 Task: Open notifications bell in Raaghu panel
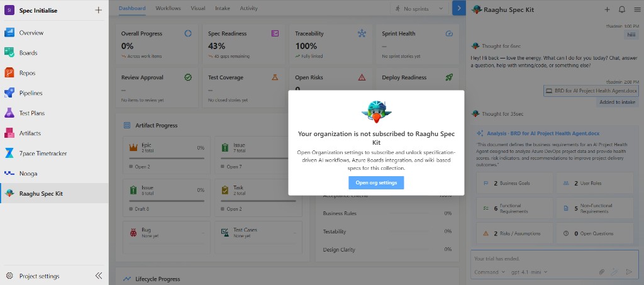click(x=622, y=10)
